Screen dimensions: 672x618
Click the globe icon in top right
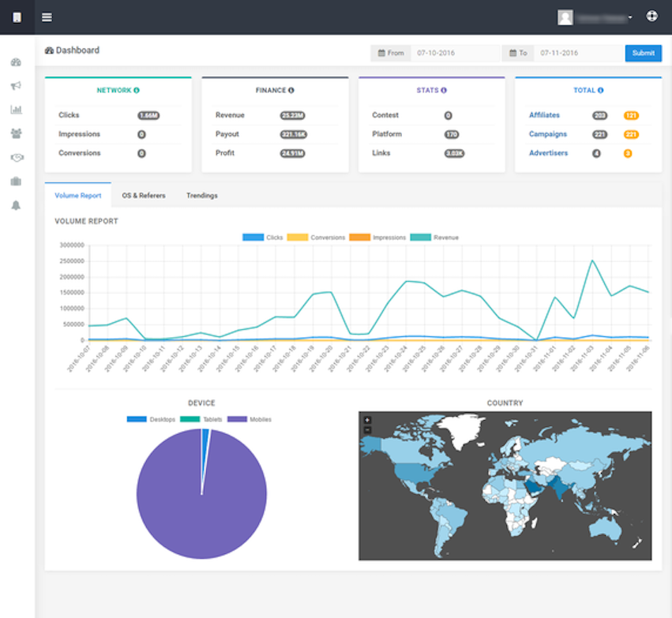coord(651,17)
